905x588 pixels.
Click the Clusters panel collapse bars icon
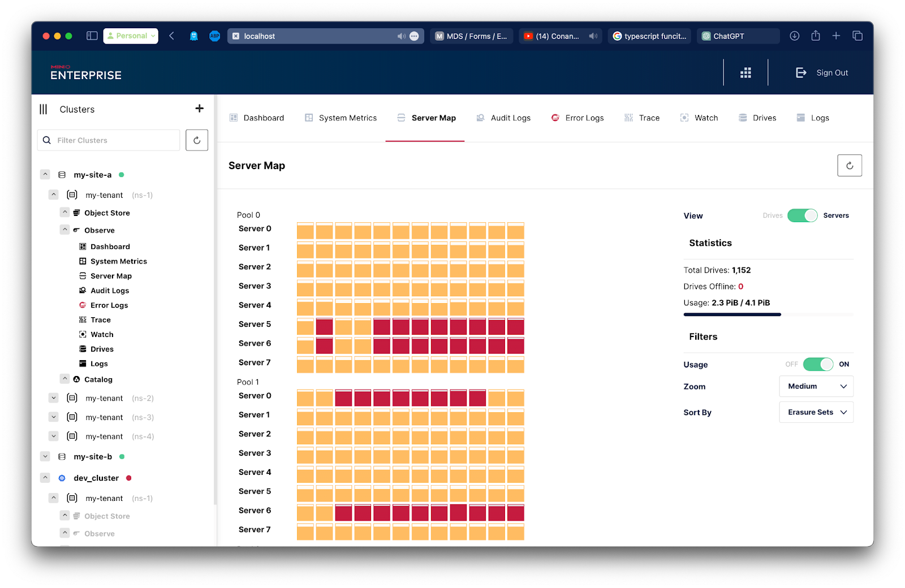44,109
